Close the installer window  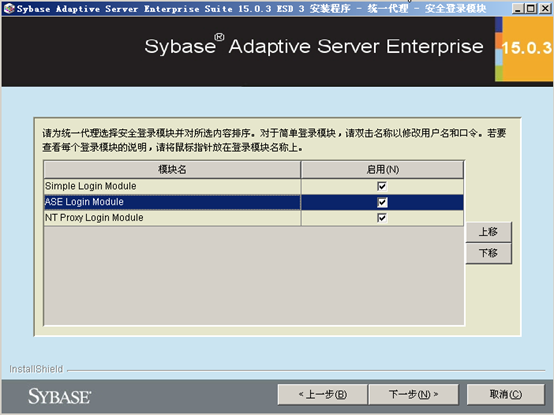[544, 8]
